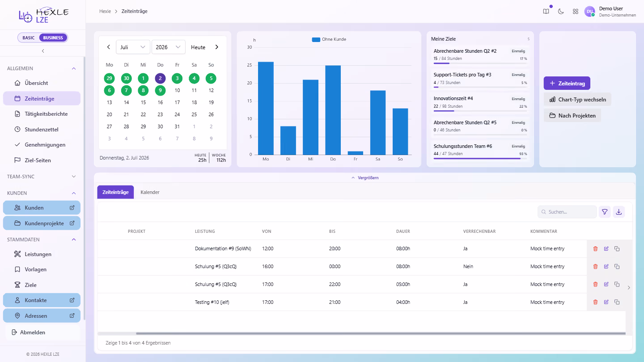Collapse the sidebar with left chevron

pos(43,51)
